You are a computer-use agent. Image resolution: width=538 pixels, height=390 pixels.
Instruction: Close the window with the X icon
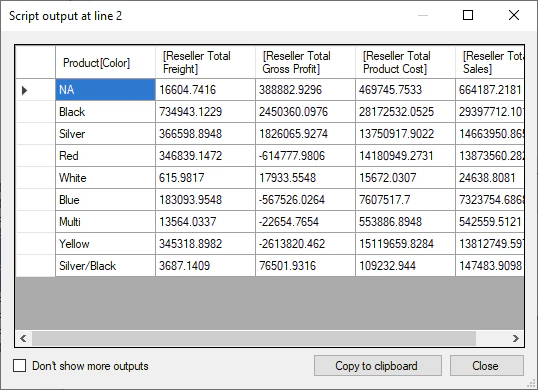tap(514, 15)
